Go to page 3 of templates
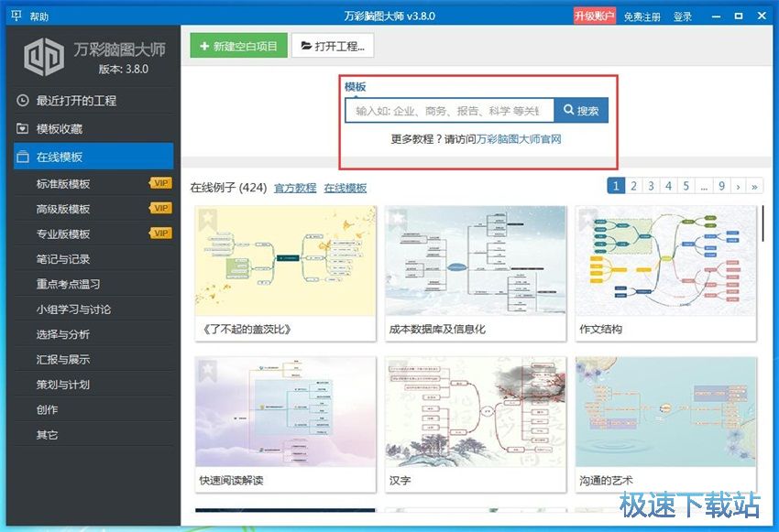 pyautogui.click(x=651, y=186)
